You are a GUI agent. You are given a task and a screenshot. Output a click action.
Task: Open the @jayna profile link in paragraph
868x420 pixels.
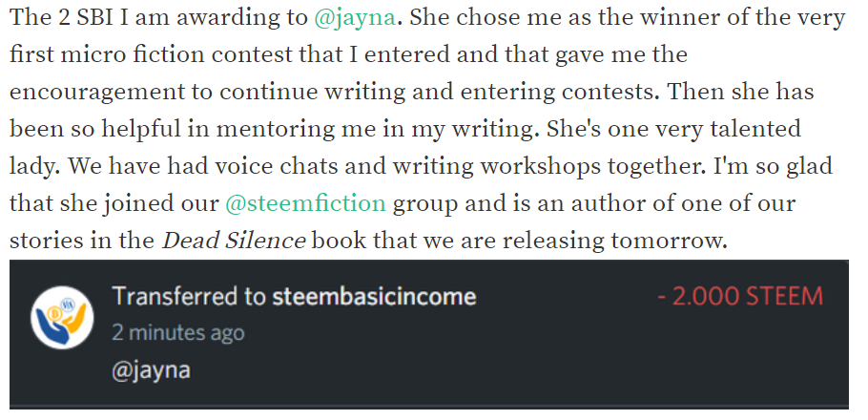355,19
